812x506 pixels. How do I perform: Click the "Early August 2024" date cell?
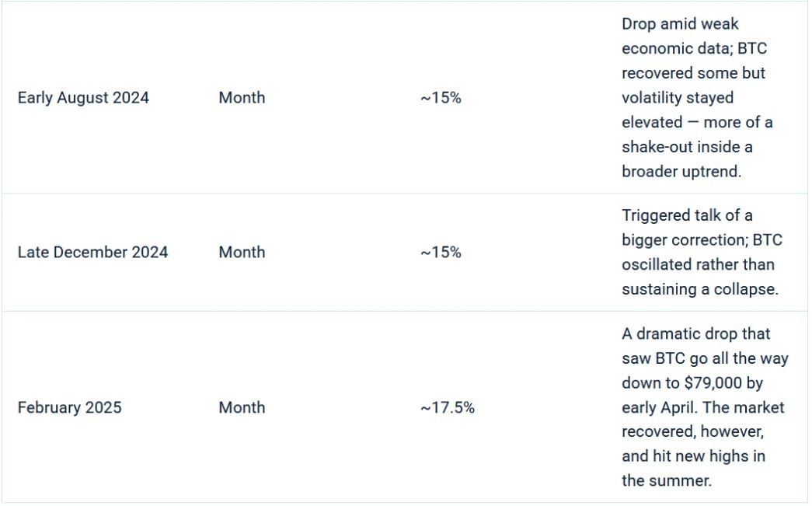[83, 98]
